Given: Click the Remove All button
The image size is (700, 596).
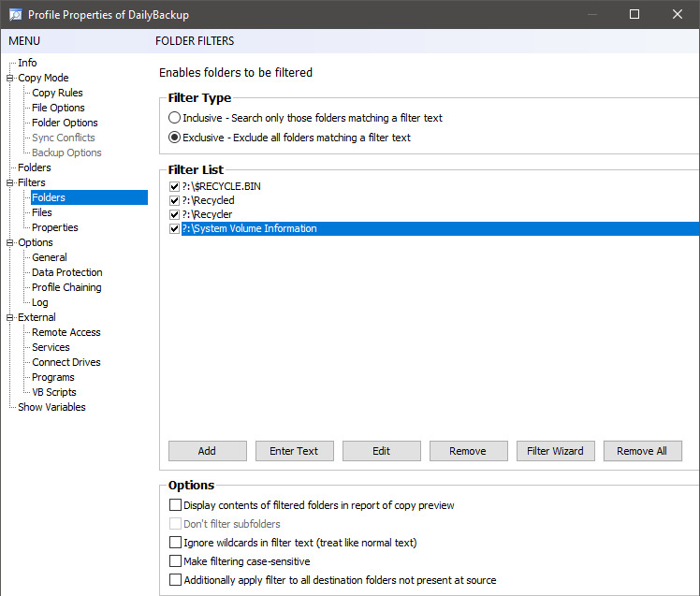Looking at the screenshot, I should [642, 451].
